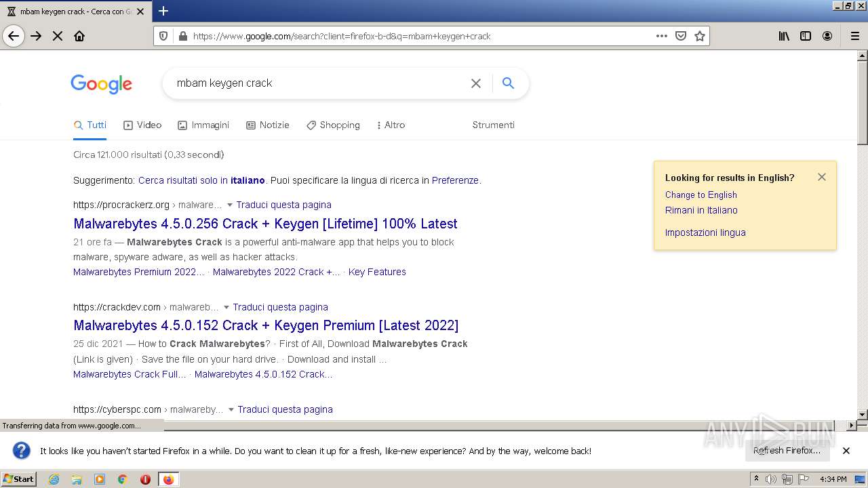Open the Library menu icon
Viewport: 868px width, 488px height.
tap(784, 36)
